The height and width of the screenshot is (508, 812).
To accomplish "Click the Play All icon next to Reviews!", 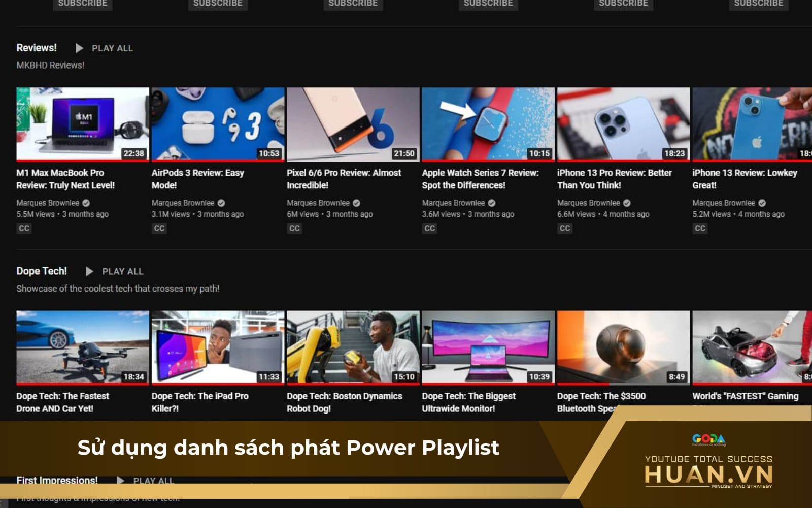I will click(x=79, y=48).
